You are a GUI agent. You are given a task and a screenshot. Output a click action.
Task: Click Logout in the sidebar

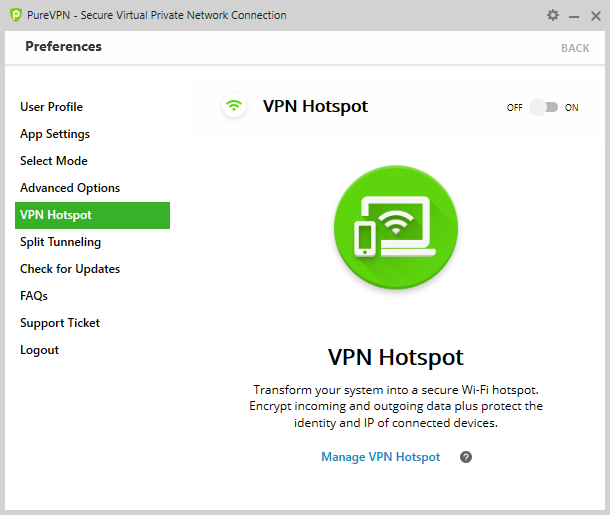click(39, 350)
